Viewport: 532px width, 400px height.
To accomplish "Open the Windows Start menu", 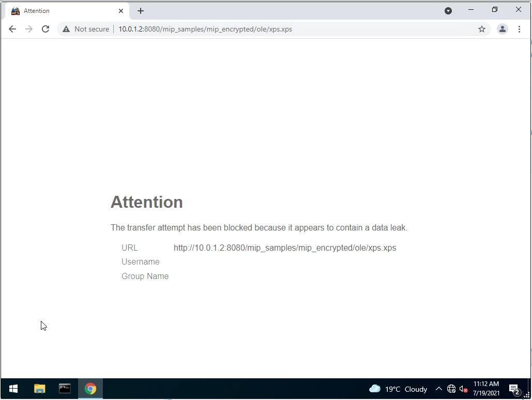I will (13, 389).
